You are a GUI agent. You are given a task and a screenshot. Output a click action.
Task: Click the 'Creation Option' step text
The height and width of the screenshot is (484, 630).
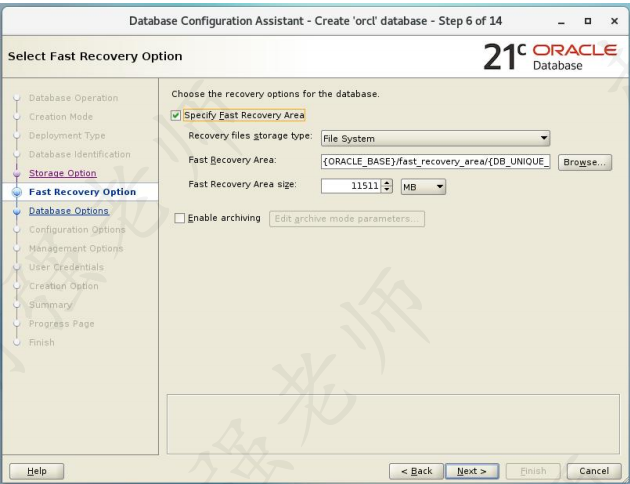[x=63, y=286]
